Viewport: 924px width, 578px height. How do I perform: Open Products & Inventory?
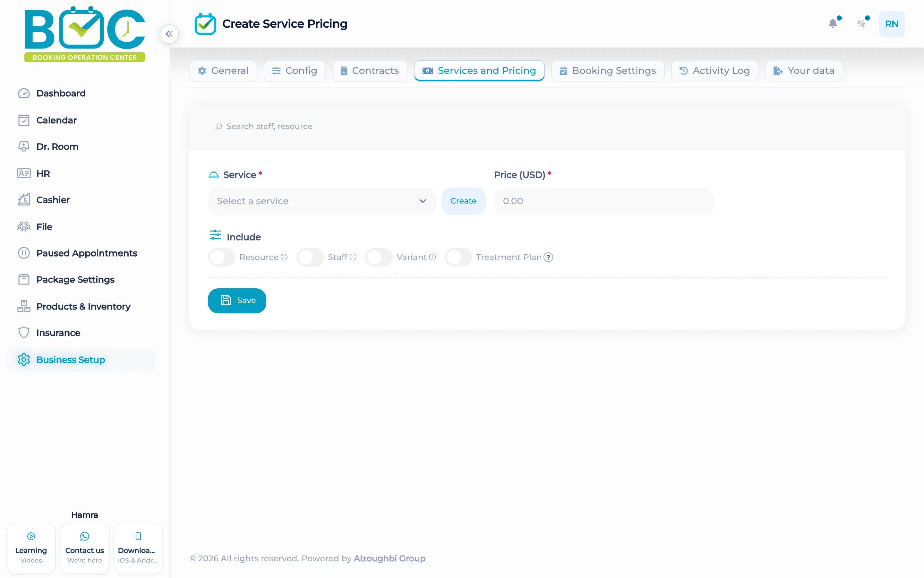pos(81,307)
